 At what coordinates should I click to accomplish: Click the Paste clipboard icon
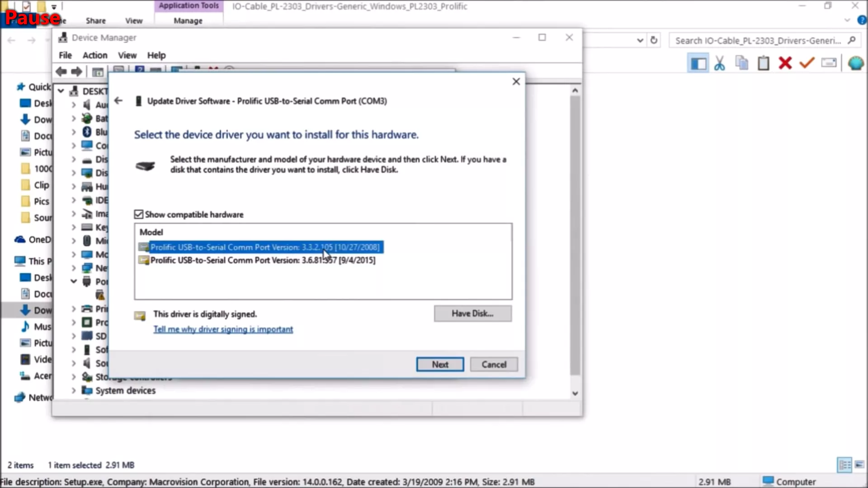pyautogui.click(x=764, y=63)
